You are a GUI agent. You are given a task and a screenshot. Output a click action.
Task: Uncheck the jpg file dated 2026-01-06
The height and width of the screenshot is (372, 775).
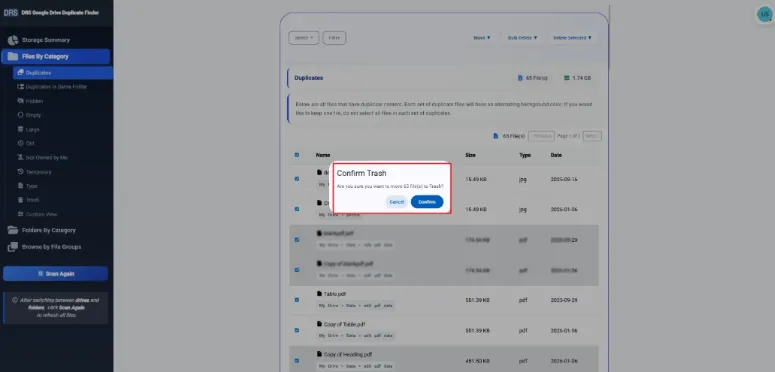tap(297, 209)
